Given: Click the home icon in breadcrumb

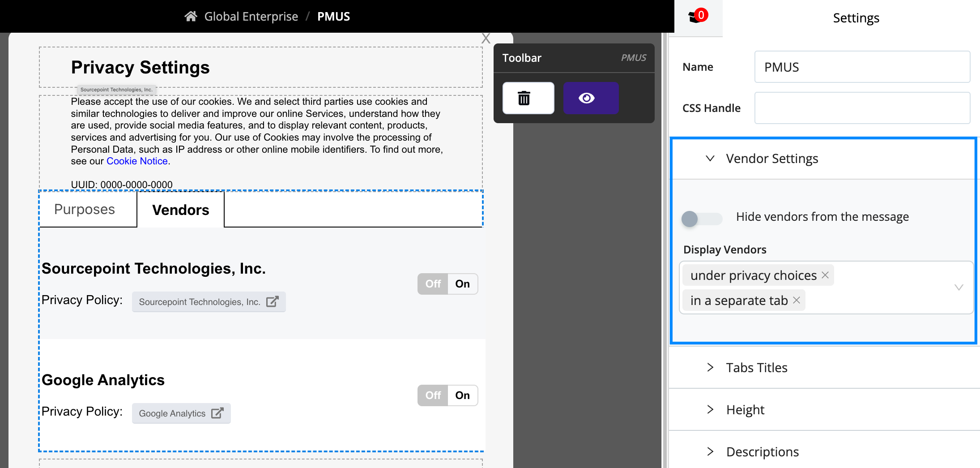Looking at the screenshot, I should [x=191, y=17].
